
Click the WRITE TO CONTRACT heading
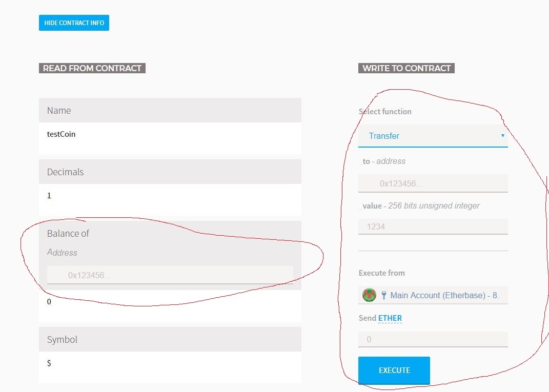coord(406,68)
